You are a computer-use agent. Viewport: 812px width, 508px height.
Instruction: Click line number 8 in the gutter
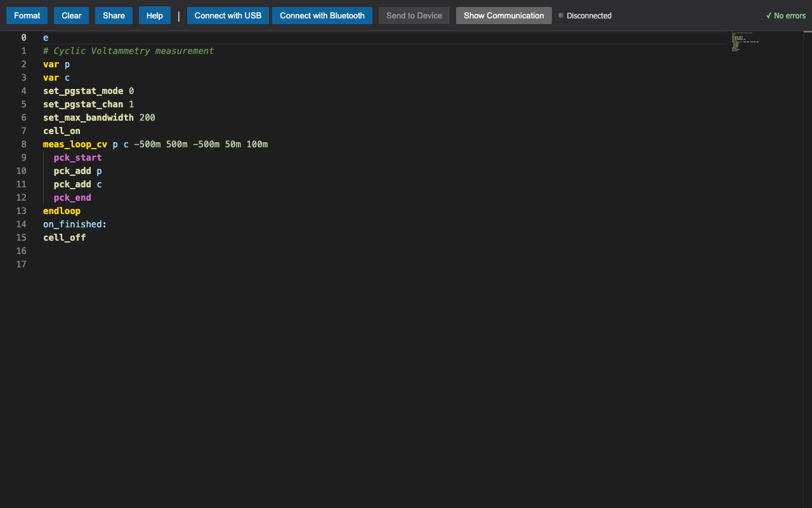[23, 144]
